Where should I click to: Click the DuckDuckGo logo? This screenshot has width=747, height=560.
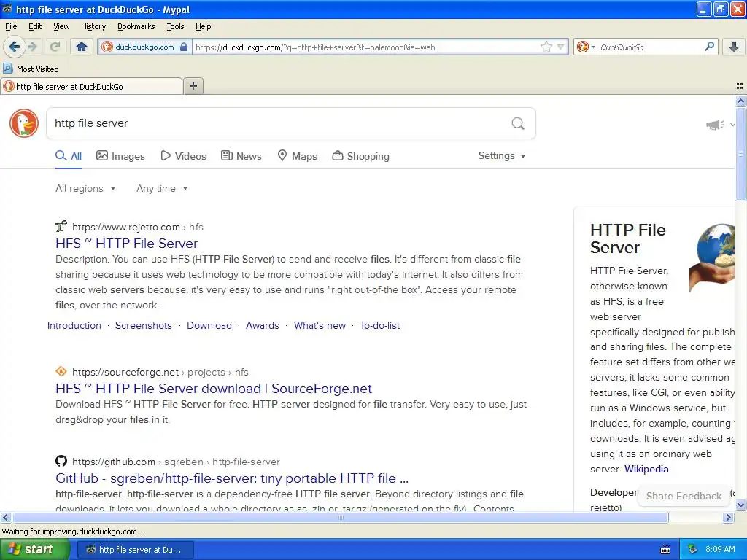pyautogui.click(x=24, y=123)
